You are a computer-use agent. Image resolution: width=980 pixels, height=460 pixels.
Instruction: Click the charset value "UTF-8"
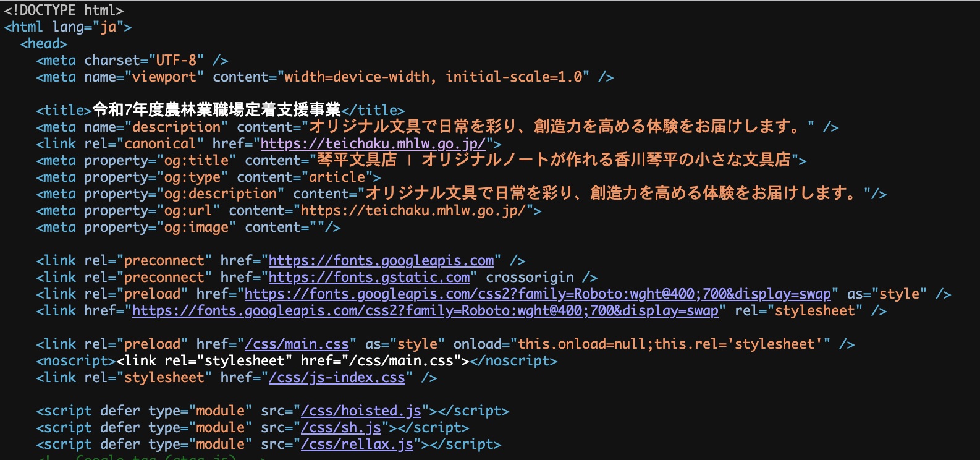(x=177, y=61)
